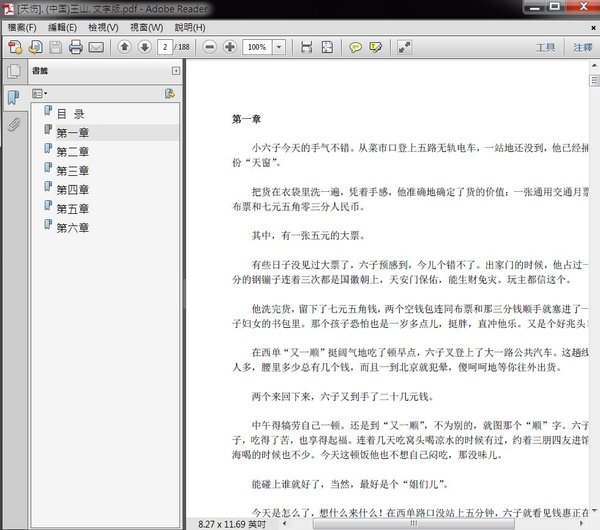Open the 第六章 bookmark
Image resolution: width=600 pixels, height=530 pixels.
[x=73, y=228]
